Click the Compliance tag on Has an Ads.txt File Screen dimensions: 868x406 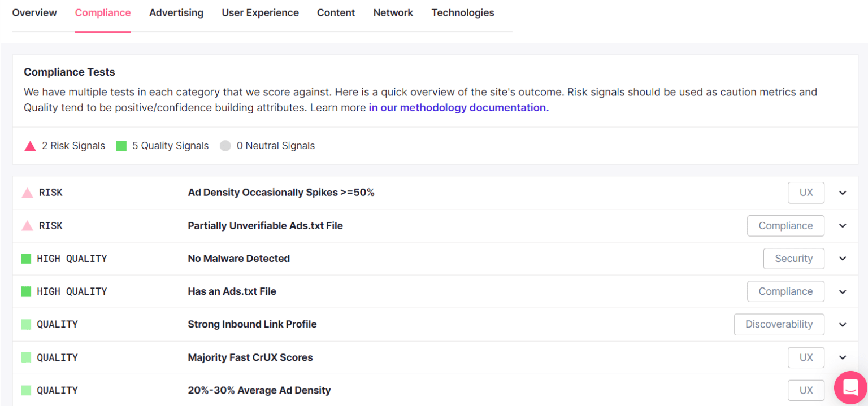[785, 291]
